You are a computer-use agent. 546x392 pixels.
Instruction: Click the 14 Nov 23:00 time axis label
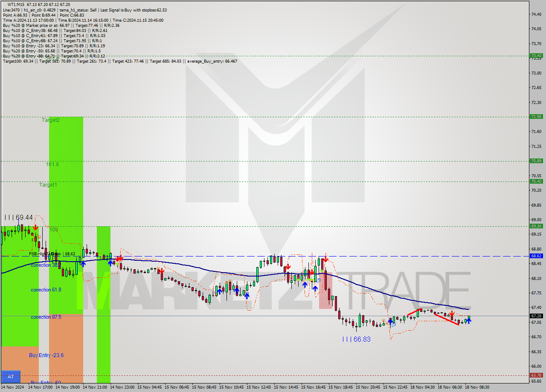(x=122, y=387)
